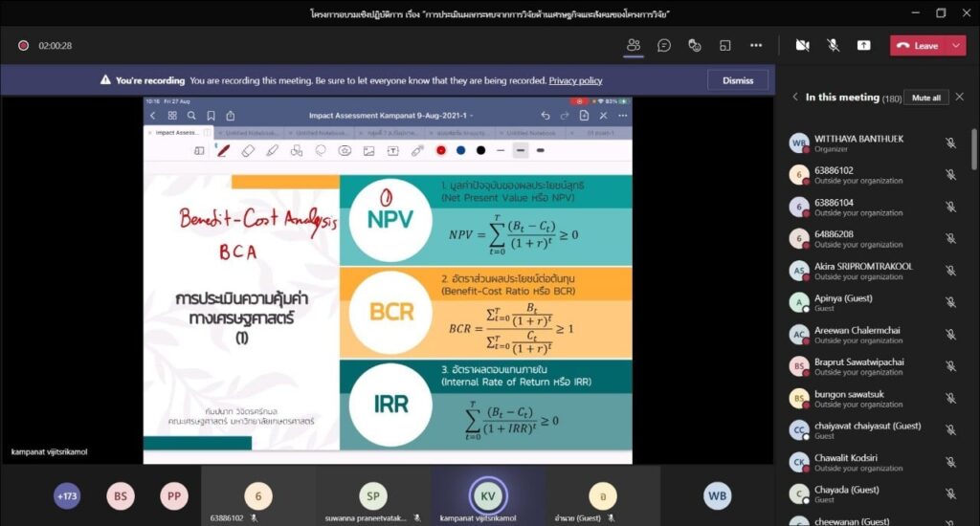This screenshot has height=526, width=980.
Task: Select the Eraser tool in shared notebook
Action: coord(248,150)
